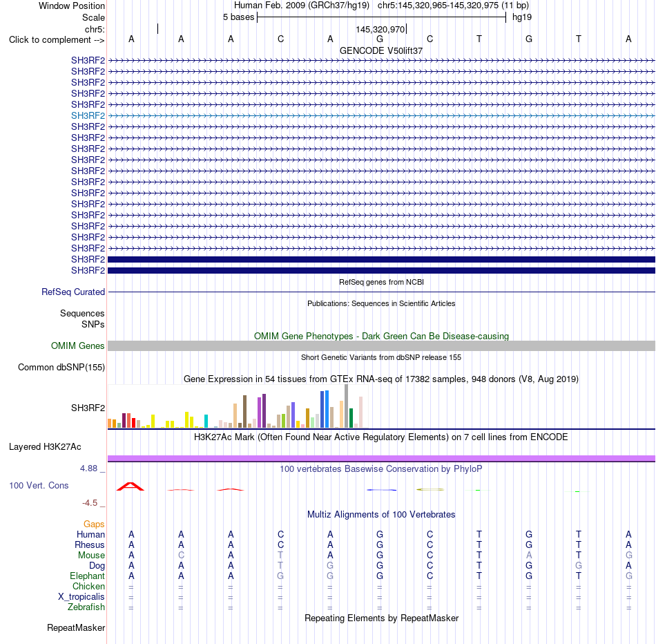The height and width of the screenshot is (644, 656).
Task: Click the '5 bases' scale bar label
Action: pos(238,17)
